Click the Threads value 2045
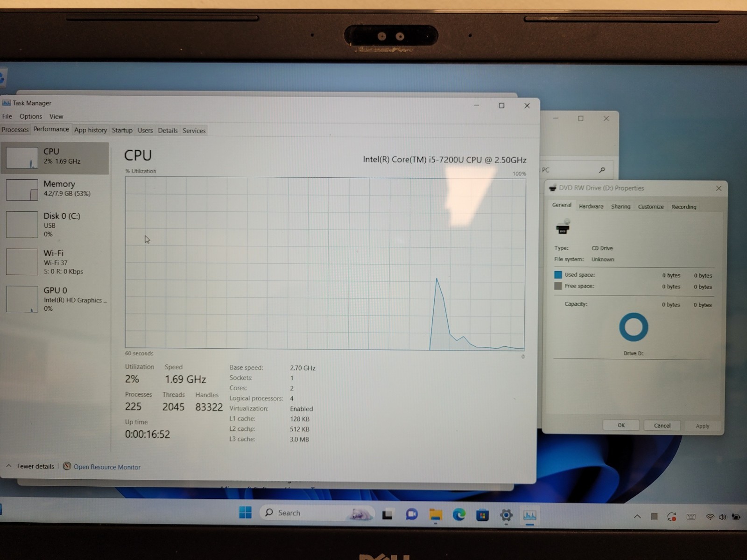The width and height of the screenshot is (747, 560). pos(174,407)
